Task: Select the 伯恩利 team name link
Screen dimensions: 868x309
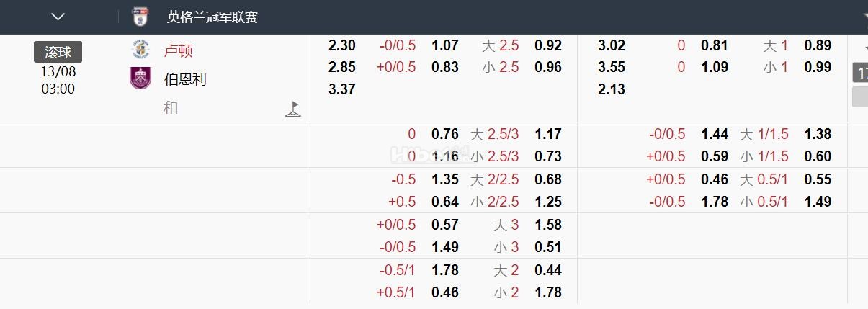Action: pos(185,79)
